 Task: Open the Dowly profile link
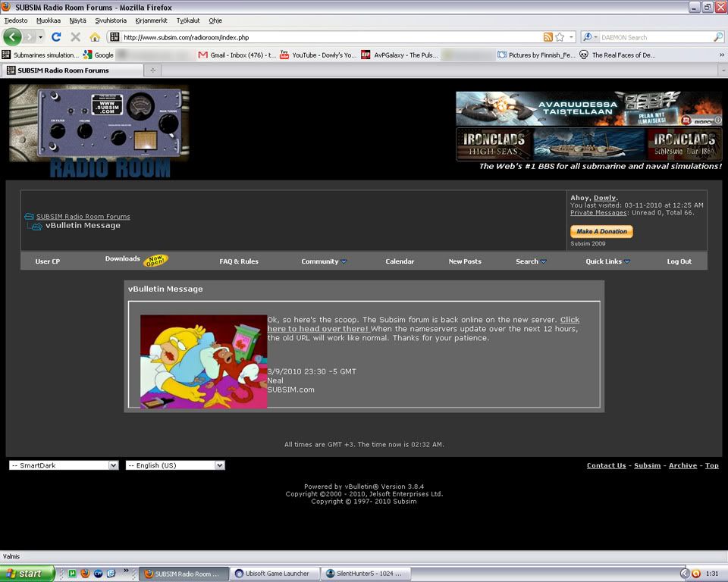point(604,198)
